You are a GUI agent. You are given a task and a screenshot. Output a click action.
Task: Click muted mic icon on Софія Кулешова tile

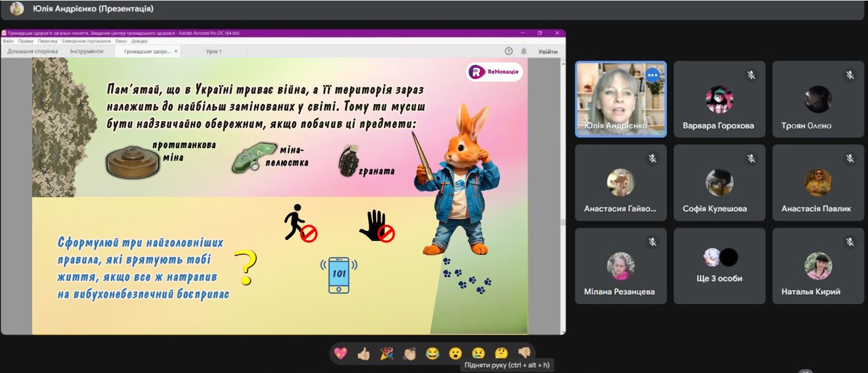pyautogui.click(x=751, y=158)
